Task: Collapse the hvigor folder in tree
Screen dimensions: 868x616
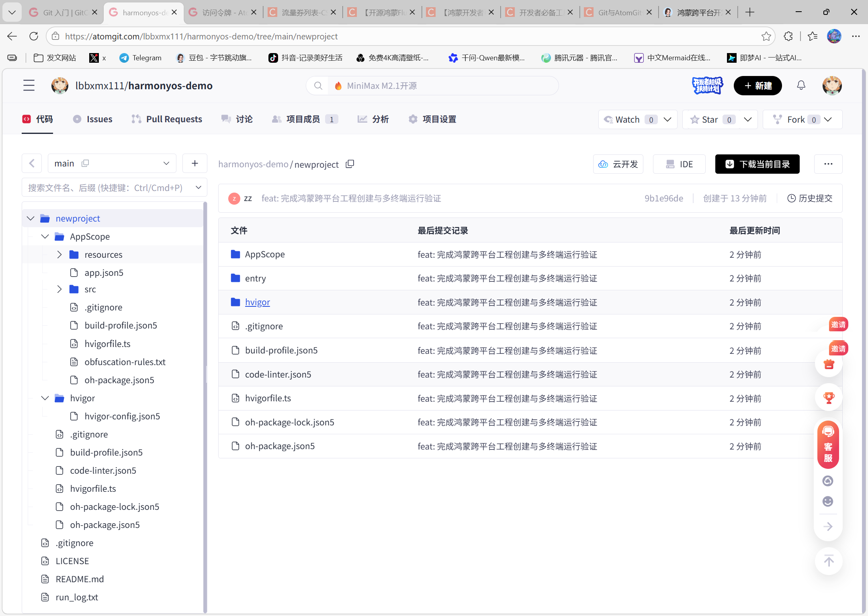Action: (45, 398)
